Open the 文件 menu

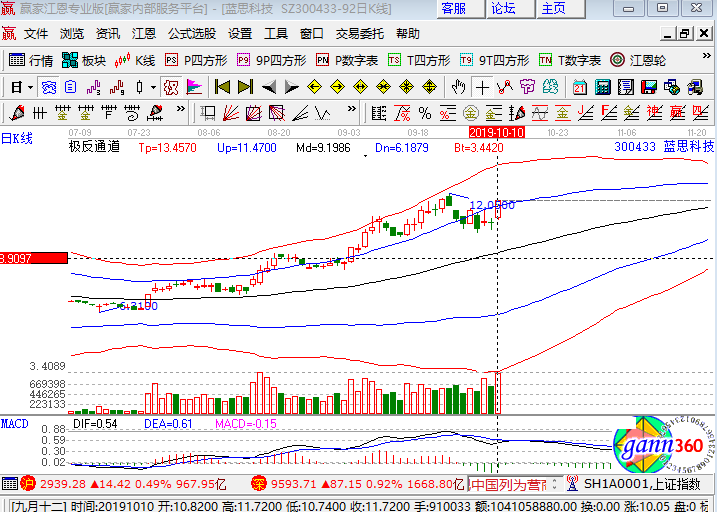[36, 33]
